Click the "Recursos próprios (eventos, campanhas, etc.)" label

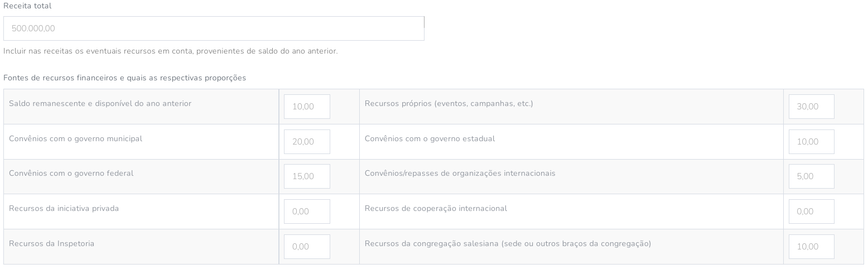point(449,104)
